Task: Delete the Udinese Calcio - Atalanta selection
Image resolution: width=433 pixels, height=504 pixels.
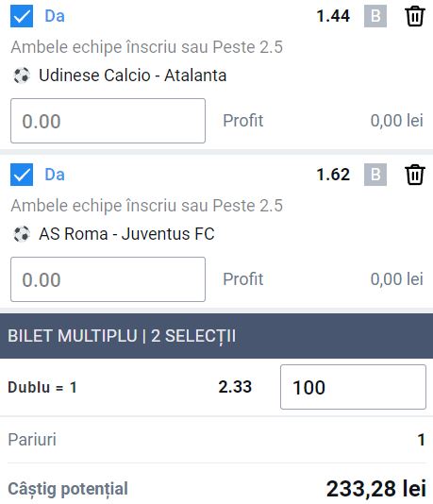Action: tap(415, 16)
